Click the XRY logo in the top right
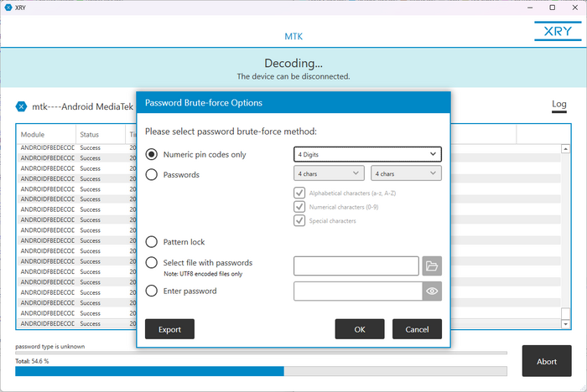Viewport: 587px width, 392px height. (553, 31)
